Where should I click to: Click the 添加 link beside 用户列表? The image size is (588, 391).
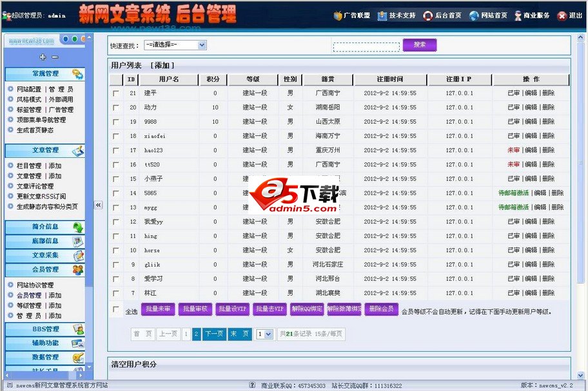[162, 66]
